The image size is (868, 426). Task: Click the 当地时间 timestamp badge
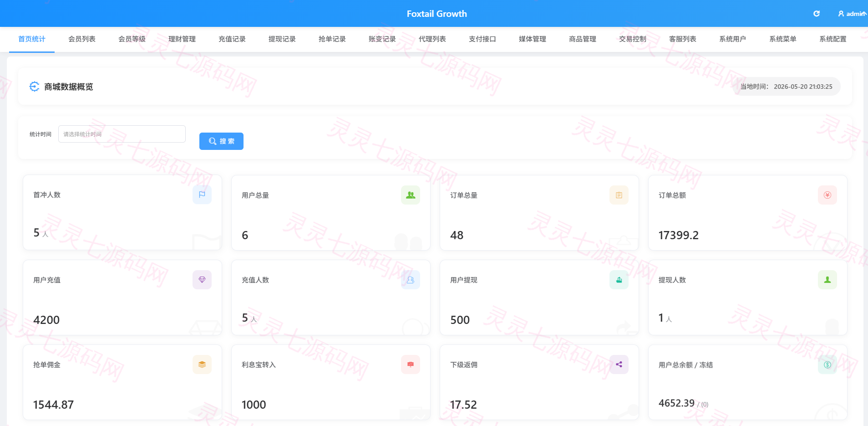(786, 87)
